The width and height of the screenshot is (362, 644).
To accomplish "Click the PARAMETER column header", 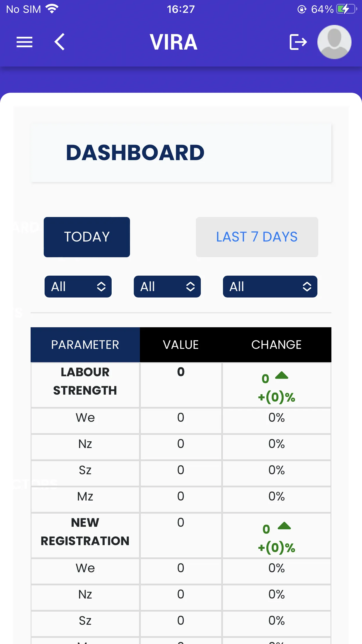I will click(85, 345).
